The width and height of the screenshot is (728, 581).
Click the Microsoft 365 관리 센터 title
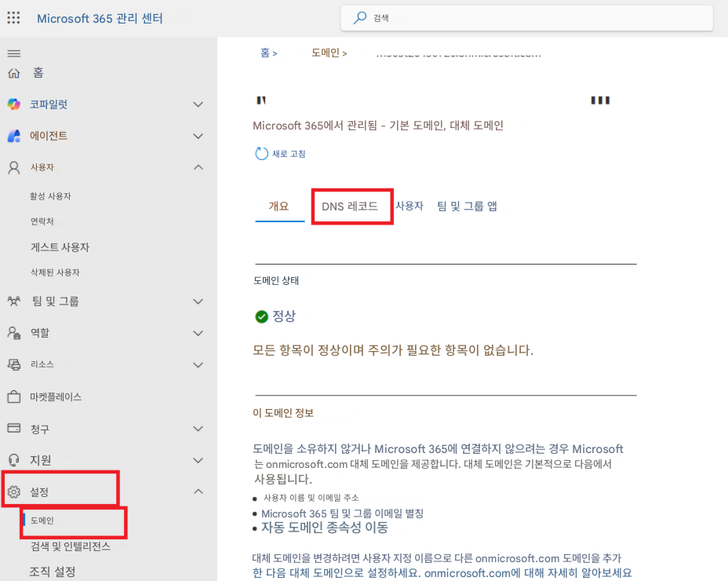point(100,19)
